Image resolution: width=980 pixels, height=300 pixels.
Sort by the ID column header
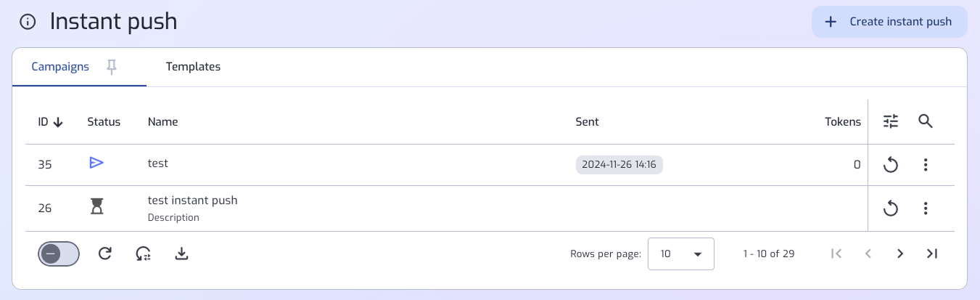tap(50, 122)
